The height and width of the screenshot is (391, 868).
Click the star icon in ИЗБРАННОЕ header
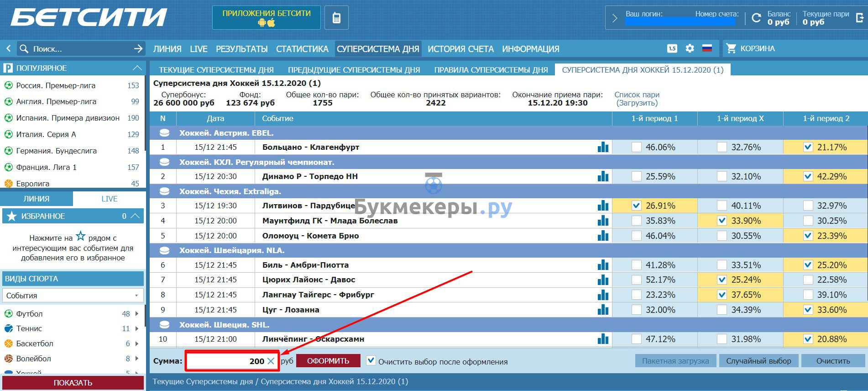click(12, 216)
